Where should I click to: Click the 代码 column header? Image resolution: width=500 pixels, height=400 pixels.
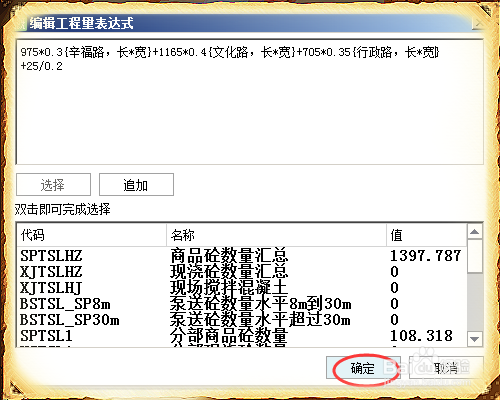92,235
